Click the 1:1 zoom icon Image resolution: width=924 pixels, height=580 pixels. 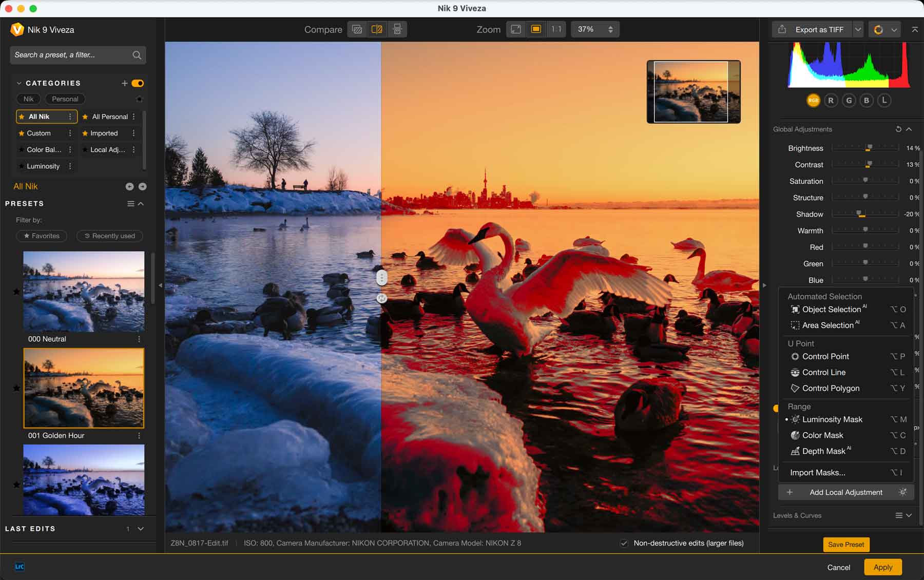coord(556,29)
